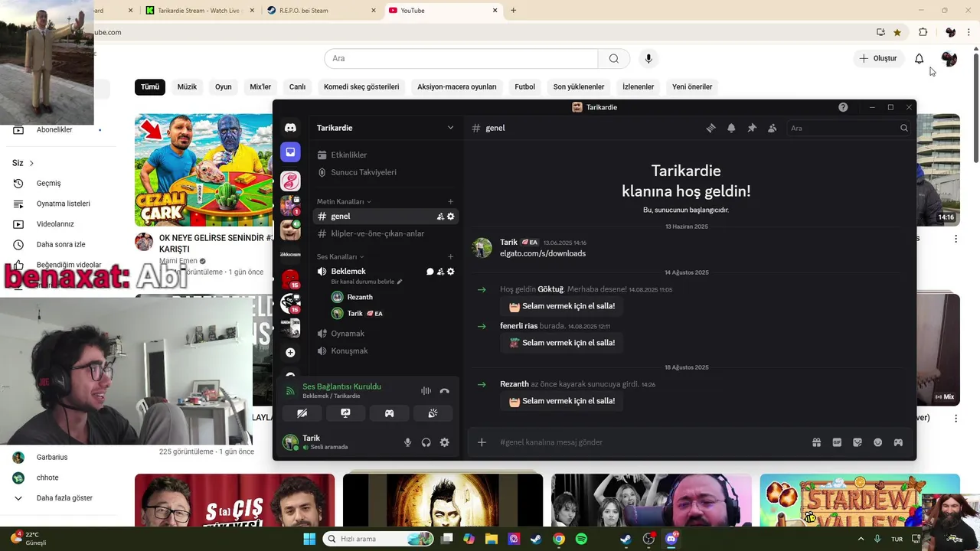Show the member list icon
980x551 pixels.
[x=772, y=128]
